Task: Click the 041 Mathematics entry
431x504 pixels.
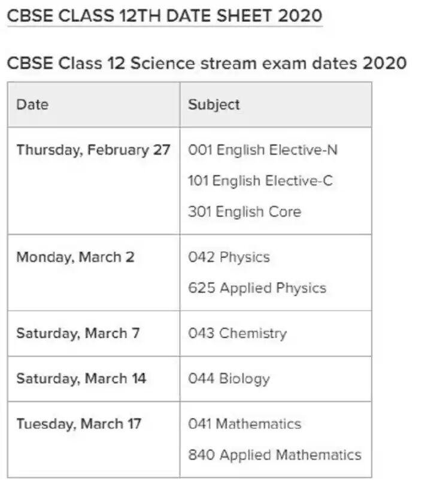Action: point(244,424)
